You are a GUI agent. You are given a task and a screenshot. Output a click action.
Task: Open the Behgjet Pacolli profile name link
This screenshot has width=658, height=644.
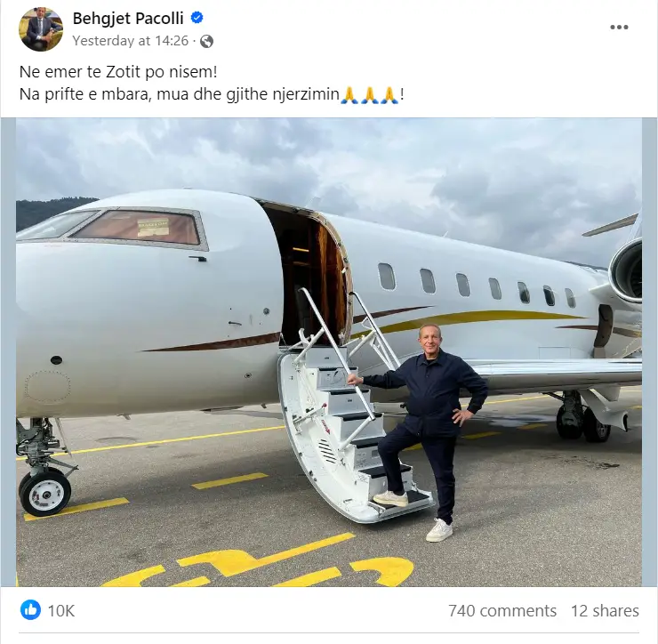[x=128, y=18]
